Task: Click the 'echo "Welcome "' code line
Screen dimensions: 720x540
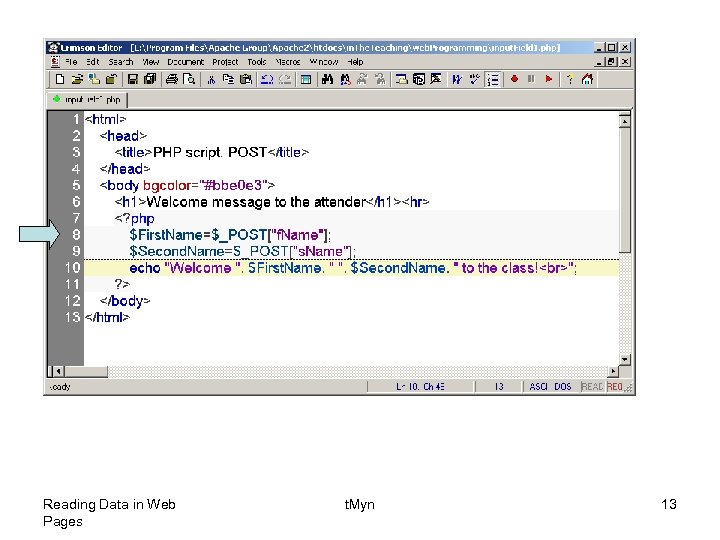Action: 353,268
